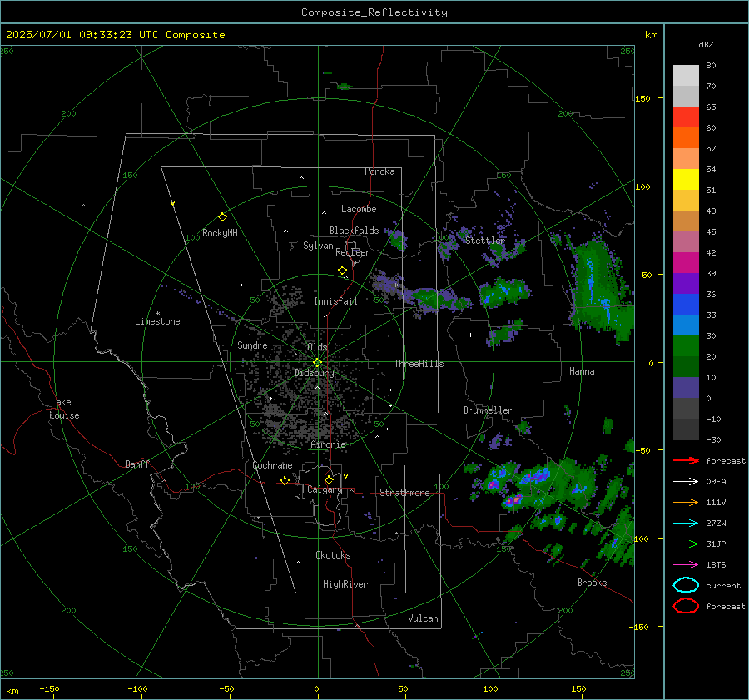Select yellow diamond marker above Calgary label
The width and height of the screenshot is (749, 700).
(329, 479)
